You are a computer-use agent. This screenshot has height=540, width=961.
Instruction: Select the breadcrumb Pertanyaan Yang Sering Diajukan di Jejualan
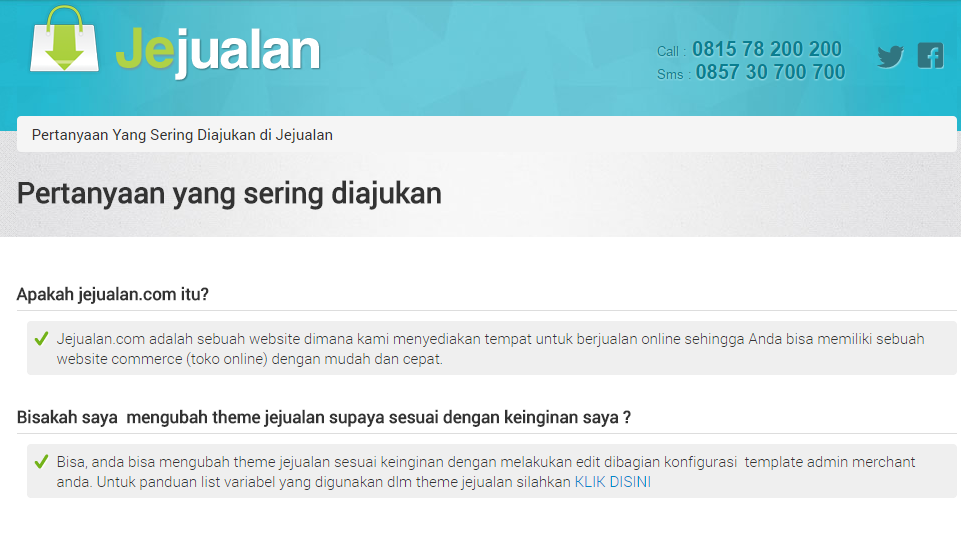pyautogui.click(x=182, y=134)
